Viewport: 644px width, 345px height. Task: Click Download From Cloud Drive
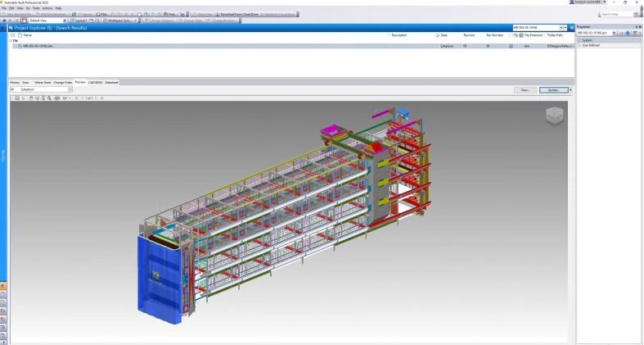point(237,15)
